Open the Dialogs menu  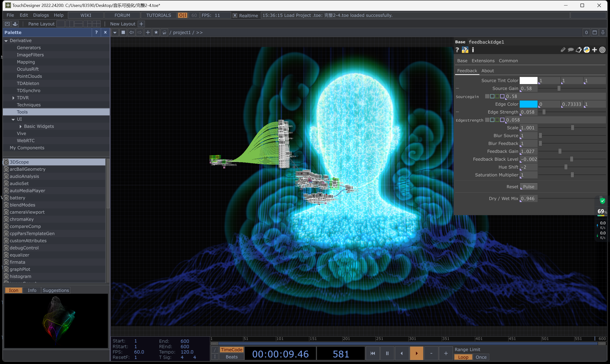pos(41,15)
